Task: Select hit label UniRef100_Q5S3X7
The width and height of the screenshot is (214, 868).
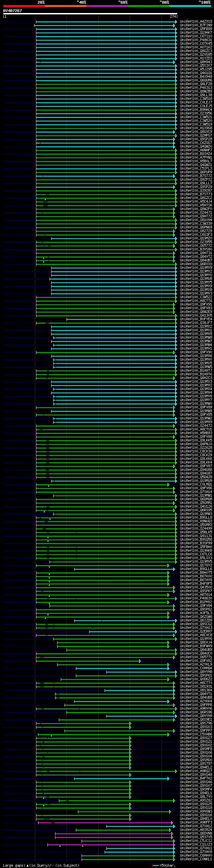Action: tap(196, 66)
